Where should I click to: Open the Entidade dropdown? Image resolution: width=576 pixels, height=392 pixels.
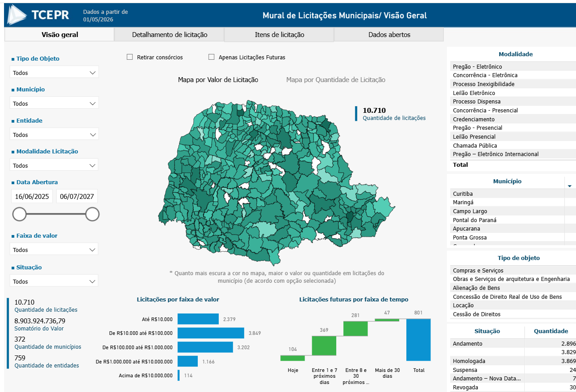tap(54, 134)
